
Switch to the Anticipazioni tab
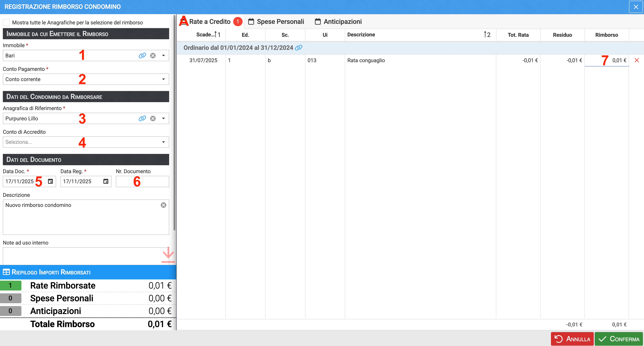tap(338, 22)
